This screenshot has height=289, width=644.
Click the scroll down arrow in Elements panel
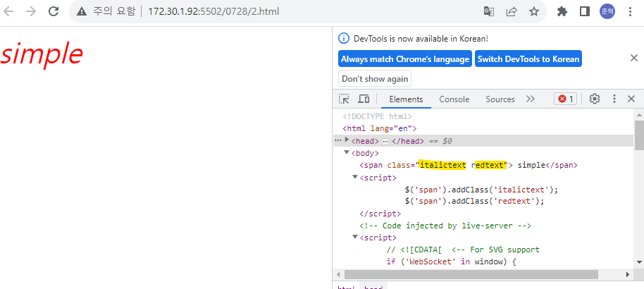(639, 262)
